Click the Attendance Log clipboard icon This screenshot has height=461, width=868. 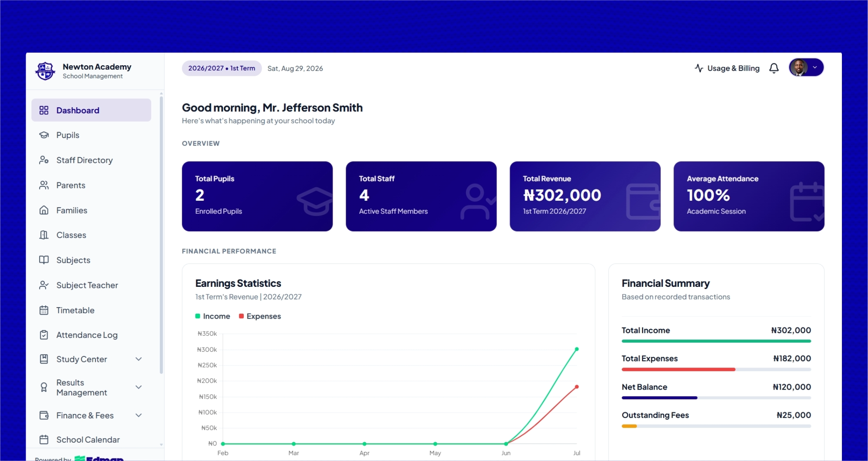44,335
